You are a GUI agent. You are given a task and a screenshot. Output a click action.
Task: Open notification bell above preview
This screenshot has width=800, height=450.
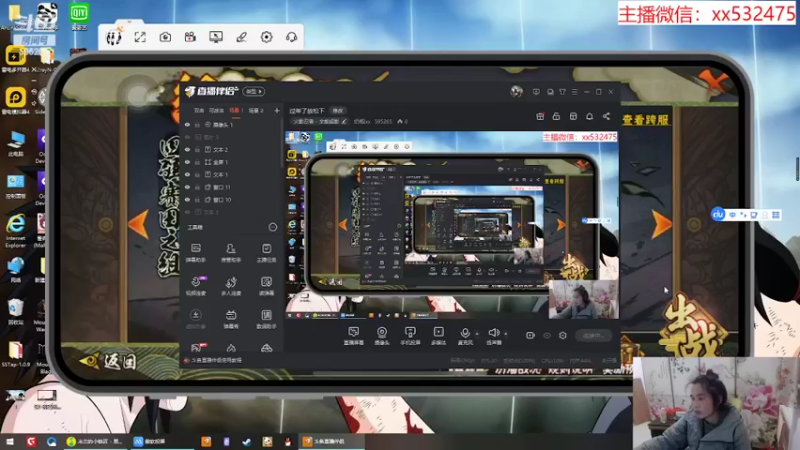(x=589, y=116)
